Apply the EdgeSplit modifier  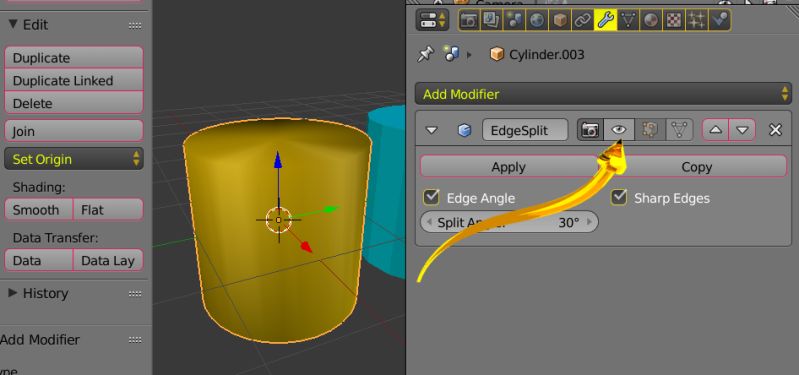click(509, 167)
